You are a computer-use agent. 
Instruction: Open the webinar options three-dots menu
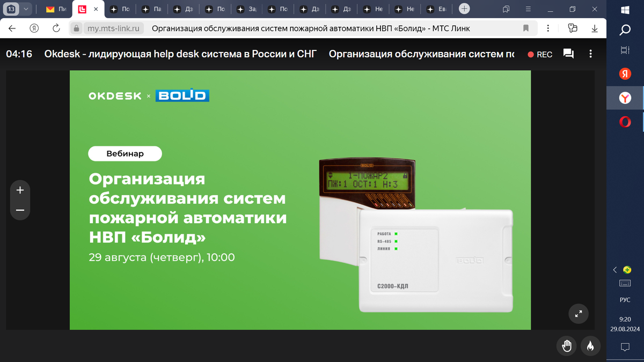tap(590, 54)
